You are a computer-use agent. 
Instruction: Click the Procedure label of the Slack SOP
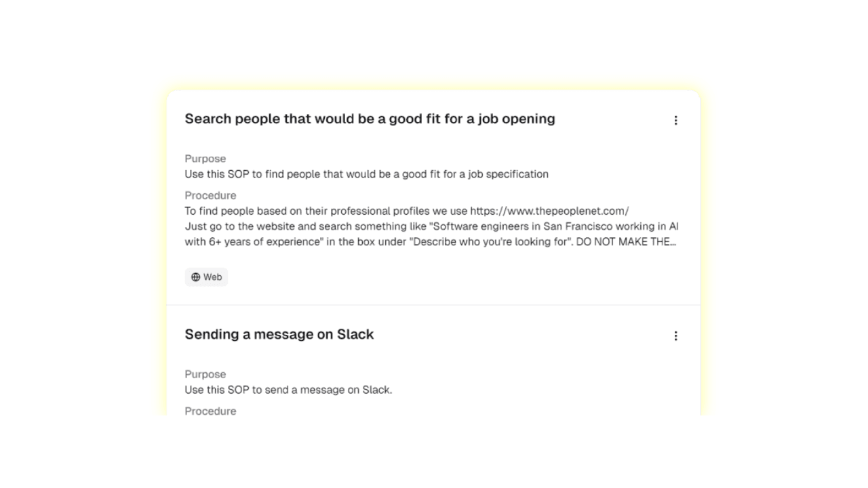[211, 411]
